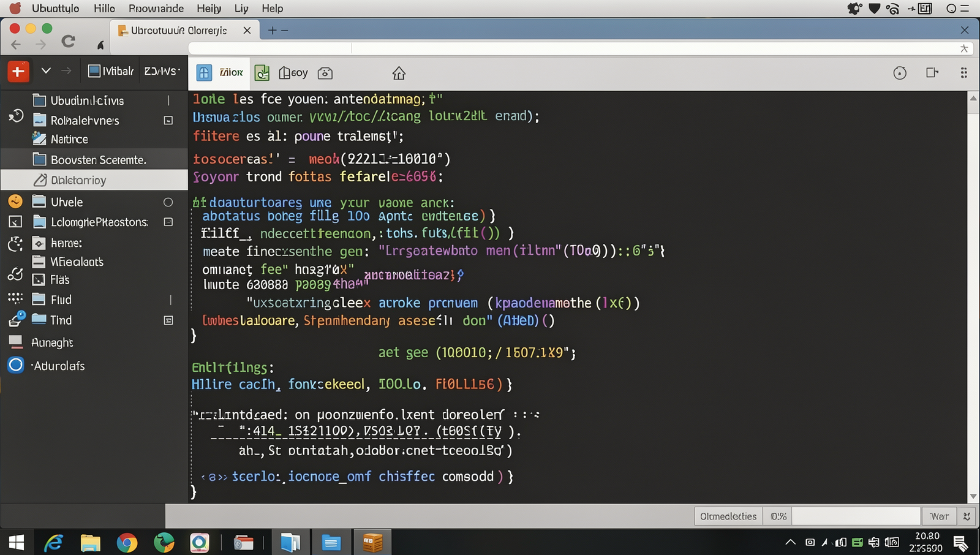Launch Internet Explorer from the taskbar
The image size is (980, 555).
point(54,543)
